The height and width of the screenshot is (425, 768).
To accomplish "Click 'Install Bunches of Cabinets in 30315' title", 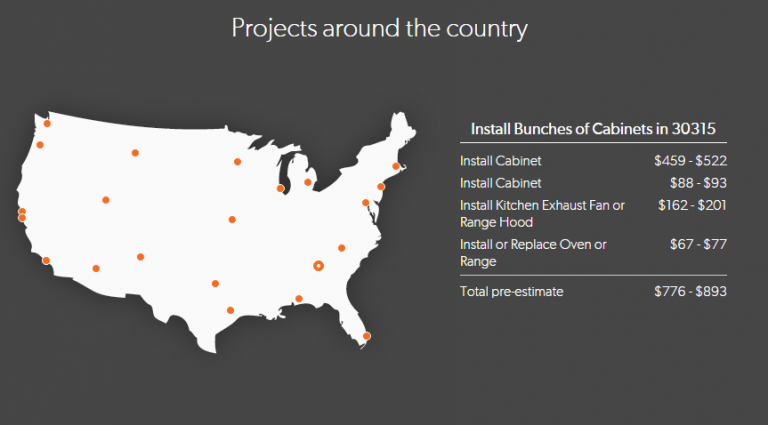I will (593, 129).
